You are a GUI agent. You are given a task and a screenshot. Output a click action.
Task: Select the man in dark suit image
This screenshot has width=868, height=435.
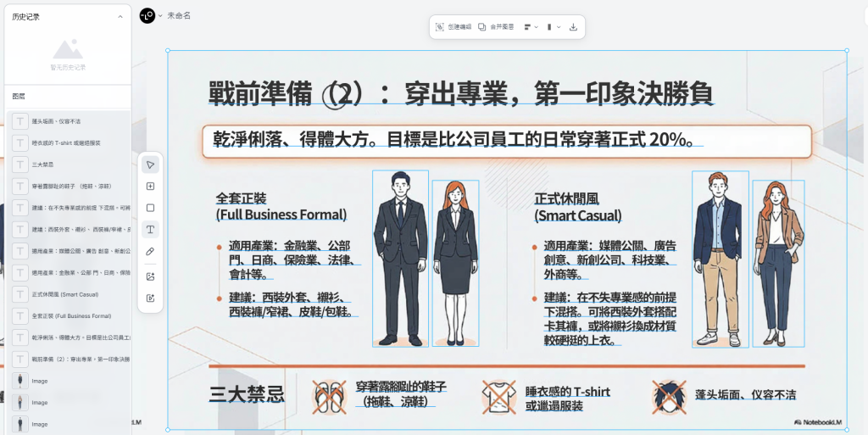[x=400, y=259]
